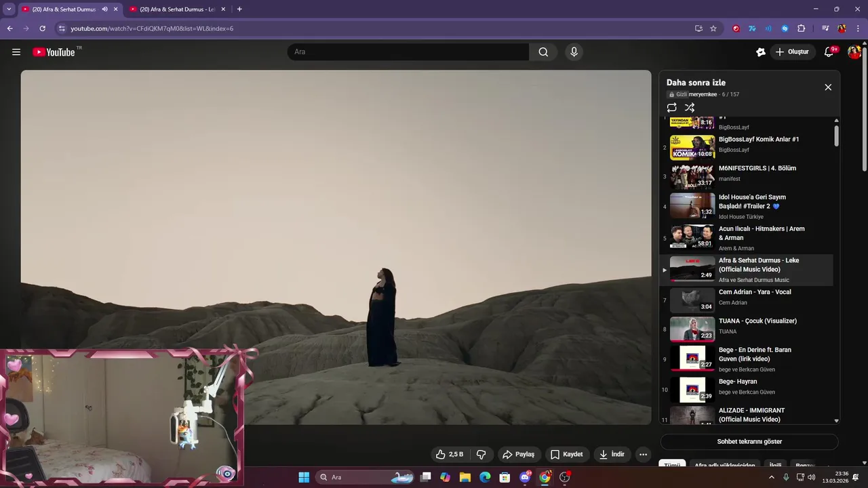The image size is (868, 488).
Task: Click the music video player area
Action: click(x=336, y=247)
